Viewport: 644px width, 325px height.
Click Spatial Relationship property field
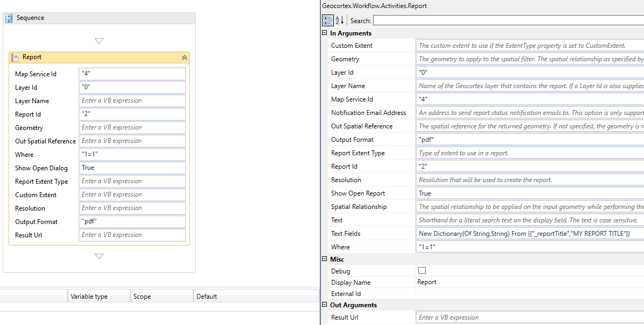[x=530, y=206]
